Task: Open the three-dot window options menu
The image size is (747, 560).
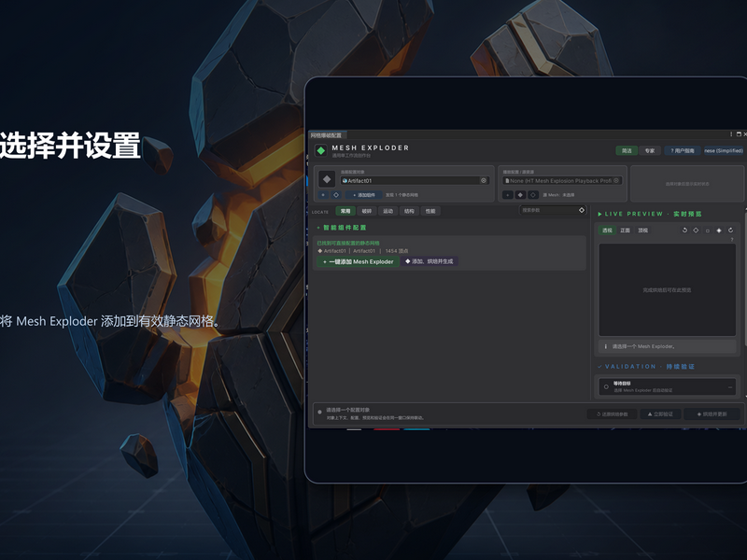Action: (731, 134)
